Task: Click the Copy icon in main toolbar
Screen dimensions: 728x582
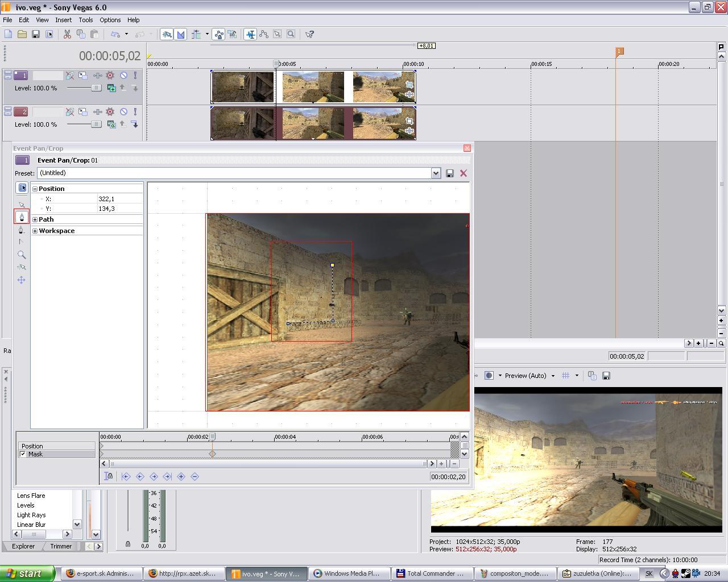Action: [81, 34]
